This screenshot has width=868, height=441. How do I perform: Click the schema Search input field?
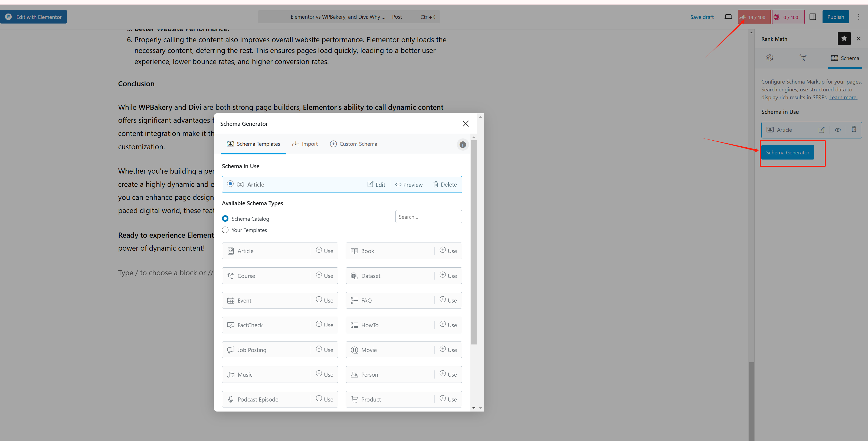428,217
